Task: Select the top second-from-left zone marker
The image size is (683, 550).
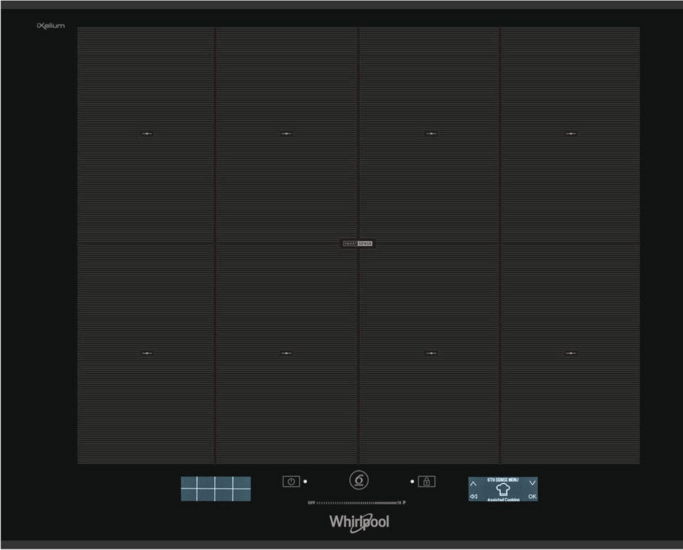Action: tap(286, 133)
